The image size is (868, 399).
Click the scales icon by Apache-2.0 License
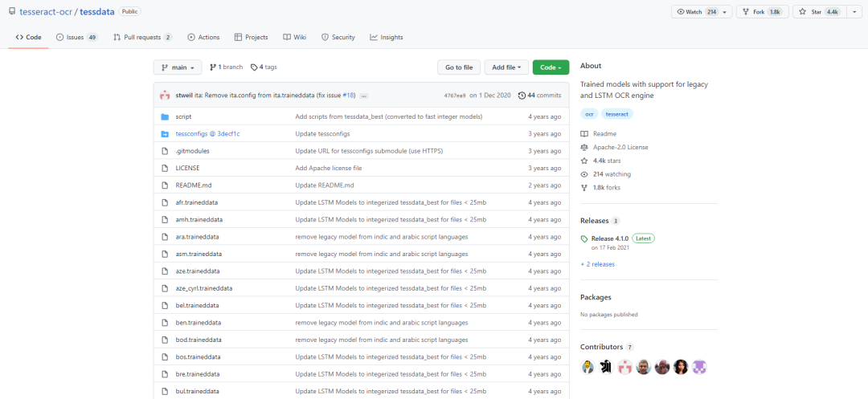tap(584, 147)
